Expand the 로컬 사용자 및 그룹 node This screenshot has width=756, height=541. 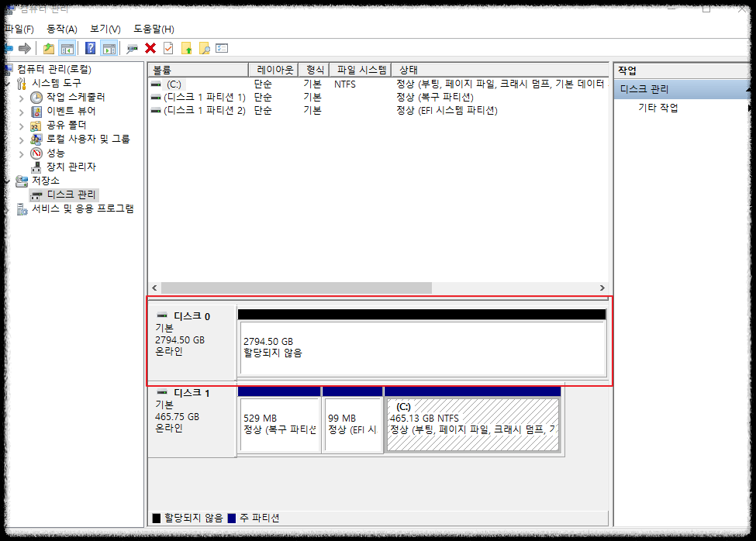click(21, 140)
